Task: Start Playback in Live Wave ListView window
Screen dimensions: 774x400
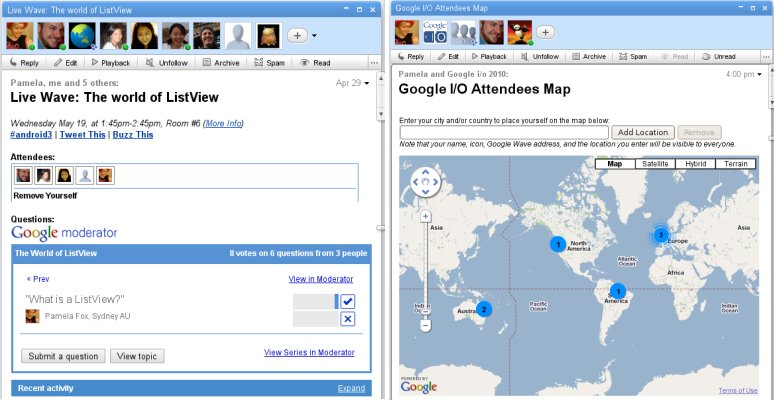Action: (x=111, y=63)
